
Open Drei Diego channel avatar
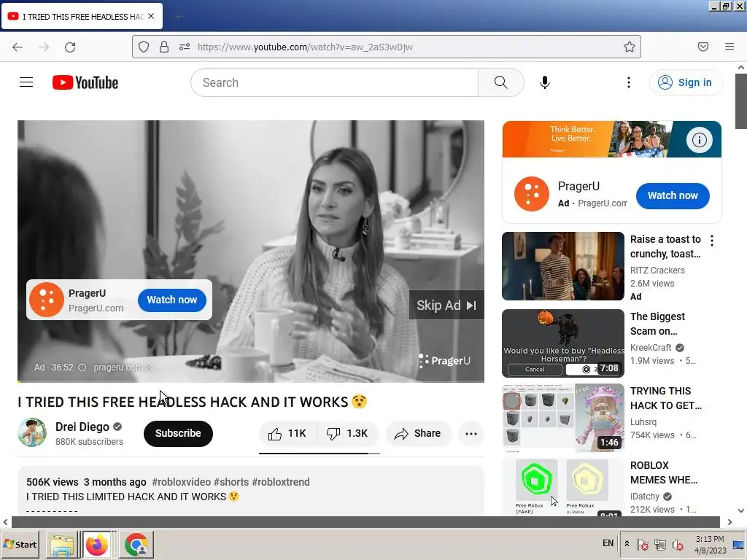click(32, 432)
